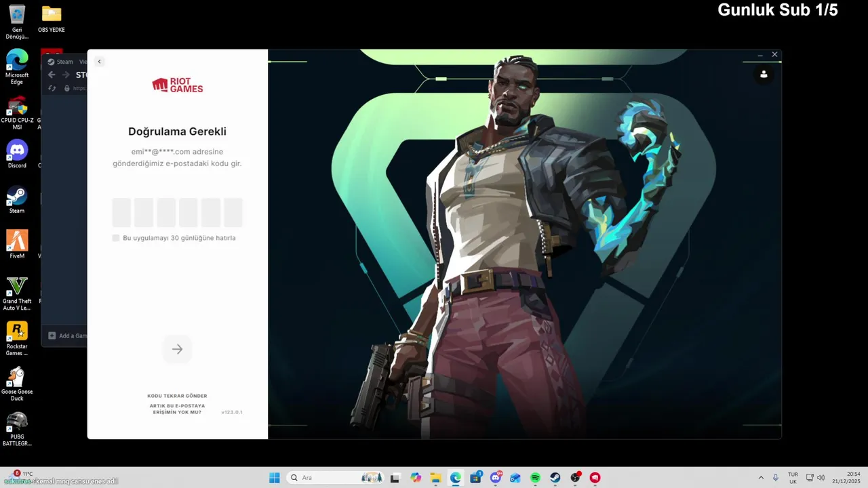Open network settings from the system tray
The height and width of the screenshot is (488, 868).
coord(810,478)
